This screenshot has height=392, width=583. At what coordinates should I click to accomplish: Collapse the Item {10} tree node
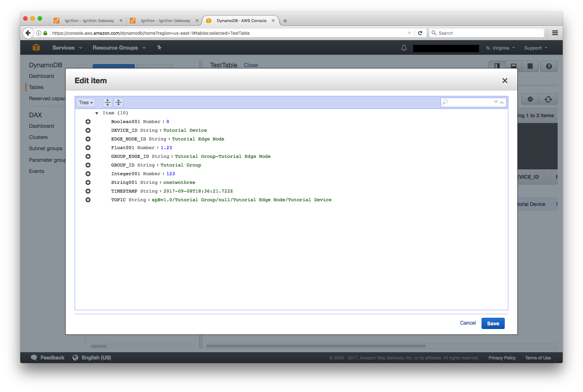click(x=97, y=113)
